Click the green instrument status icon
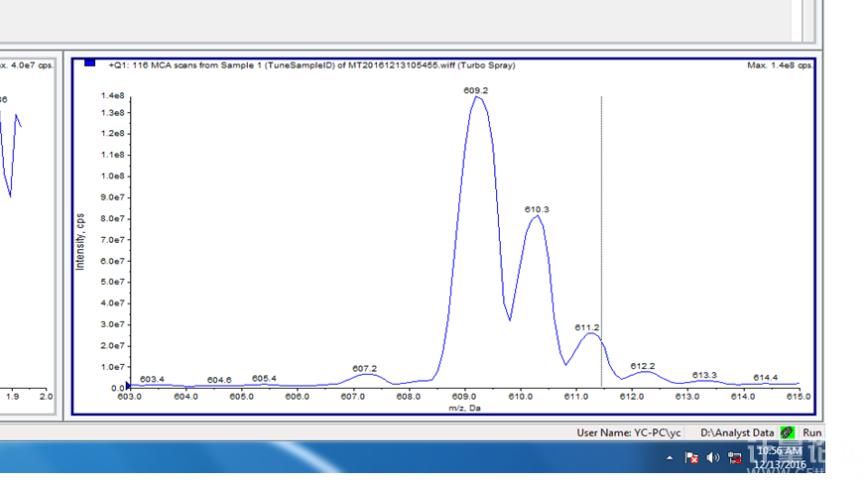Screen dimensions: 868x484 (788, 432)
